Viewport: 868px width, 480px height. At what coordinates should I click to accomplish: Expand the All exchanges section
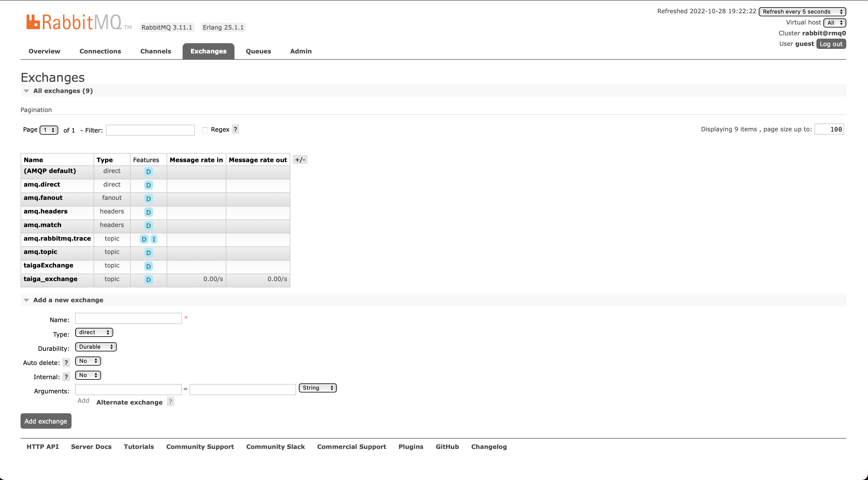26,91
